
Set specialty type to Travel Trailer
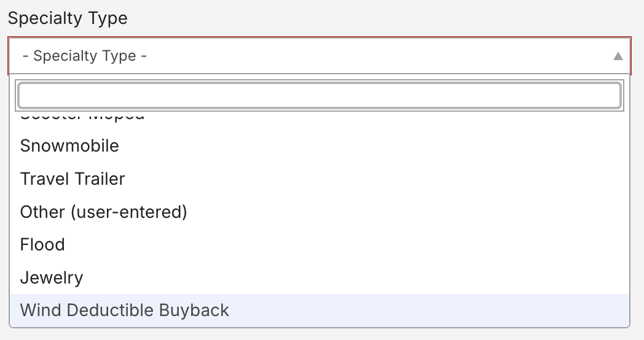point(73,179)
